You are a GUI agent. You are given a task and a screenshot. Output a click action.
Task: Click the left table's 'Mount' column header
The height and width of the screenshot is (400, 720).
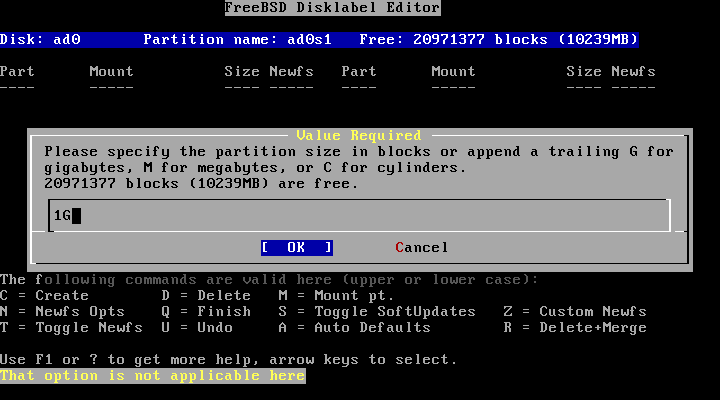click(x=112, y=72)
